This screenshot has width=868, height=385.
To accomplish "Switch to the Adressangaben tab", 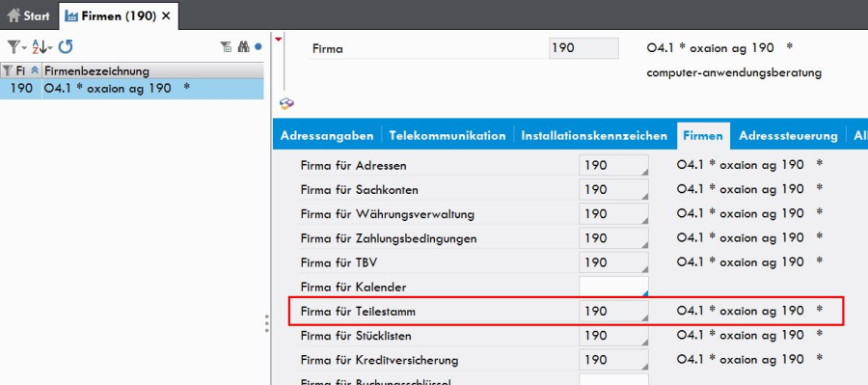I will click(327, 136).
